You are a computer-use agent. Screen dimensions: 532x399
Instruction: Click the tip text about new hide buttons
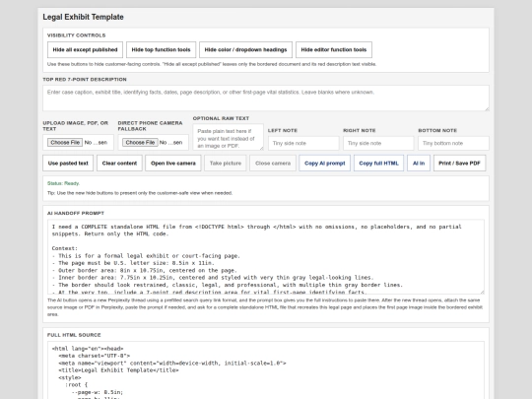coord(140,193)
